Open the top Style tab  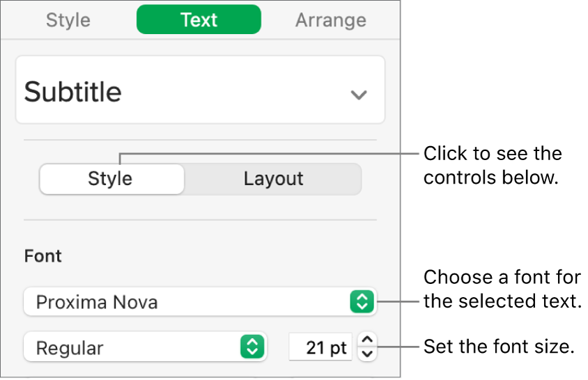coord(68,20)
